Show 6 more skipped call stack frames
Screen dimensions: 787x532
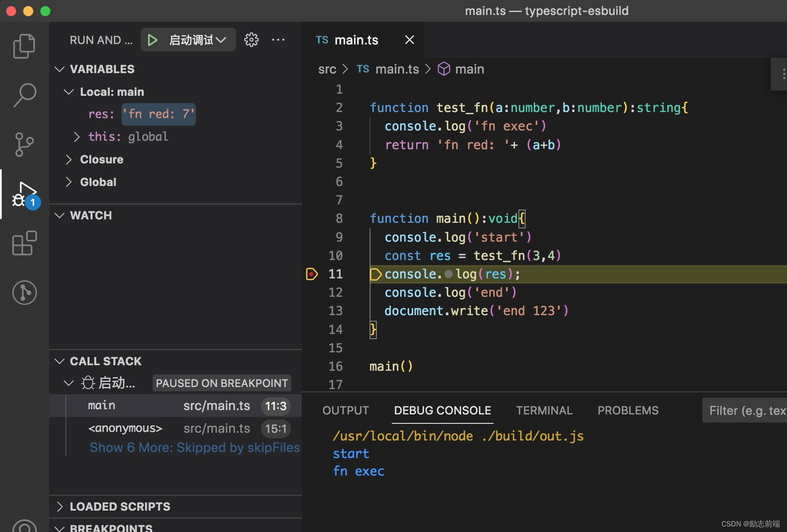195,448
